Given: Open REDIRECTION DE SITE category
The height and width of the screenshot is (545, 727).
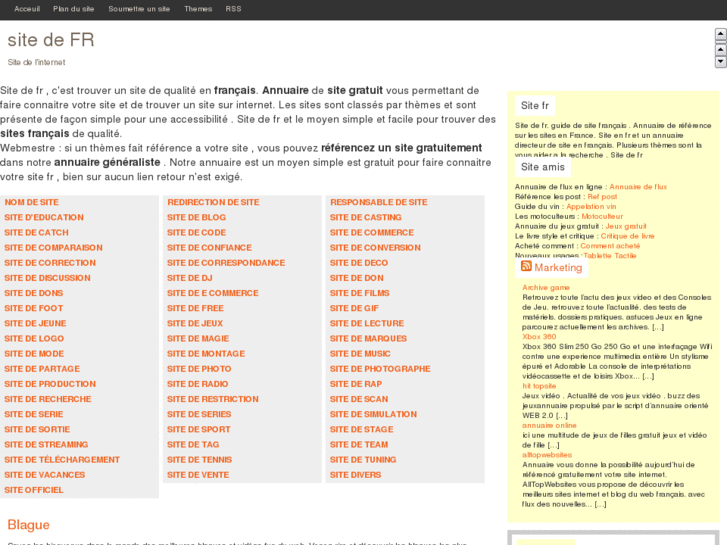Looking at the screenshot, I should tap(213, 202).
